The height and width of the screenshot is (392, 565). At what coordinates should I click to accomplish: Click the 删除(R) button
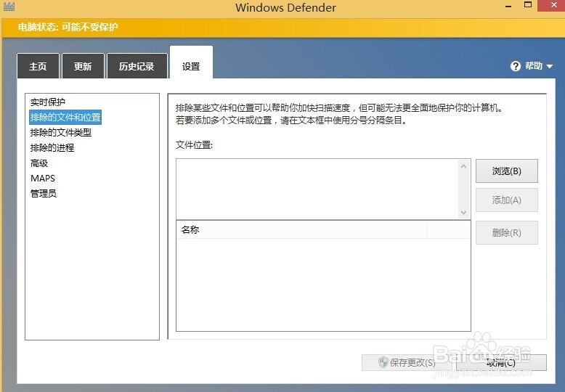pyautogui.click(x=507, y=233)
